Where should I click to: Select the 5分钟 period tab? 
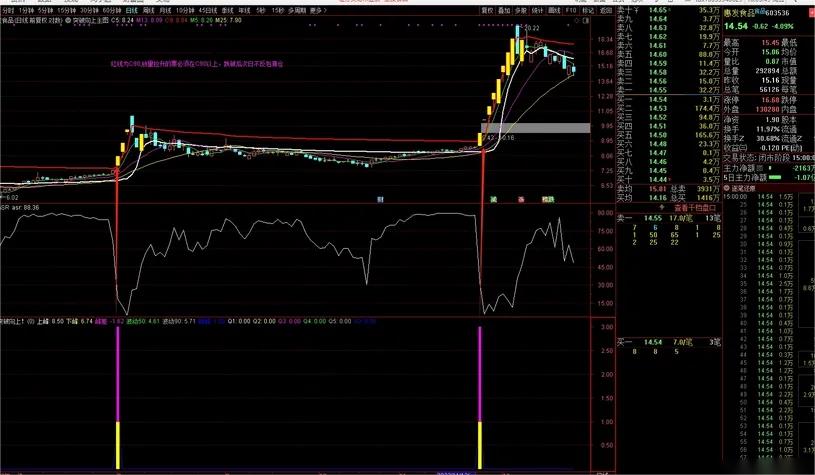[45, 10]
